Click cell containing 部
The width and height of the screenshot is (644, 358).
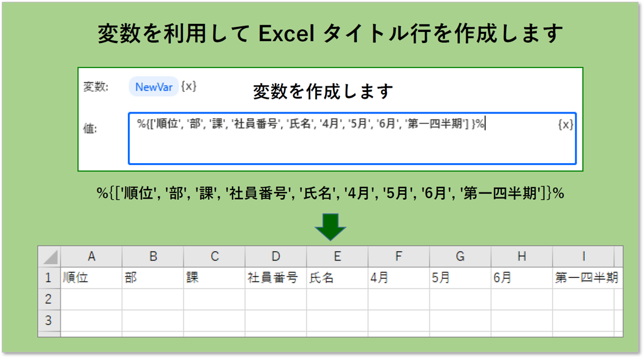point(153,278)
